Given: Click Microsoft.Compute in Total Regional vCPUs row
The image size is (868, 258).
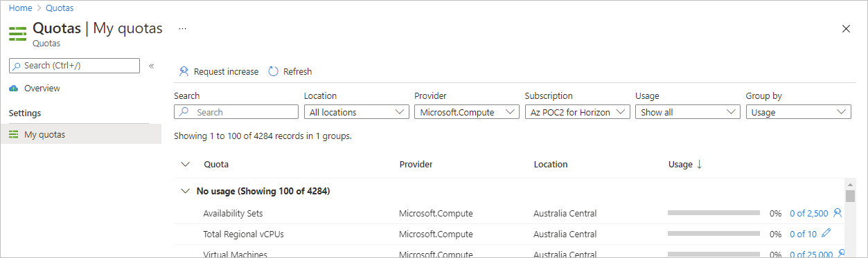Looking at the screenshot, I should click(x=436, y=234).
